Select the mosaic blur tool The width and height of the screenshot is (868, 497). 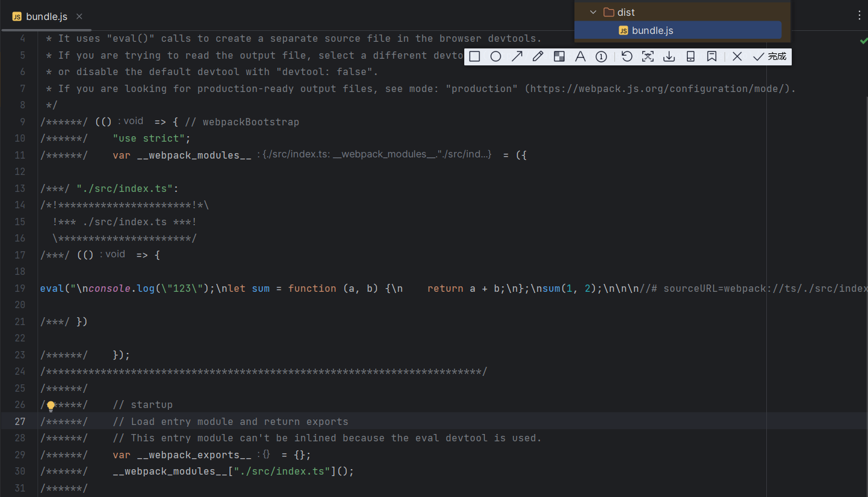click(559, 56)
